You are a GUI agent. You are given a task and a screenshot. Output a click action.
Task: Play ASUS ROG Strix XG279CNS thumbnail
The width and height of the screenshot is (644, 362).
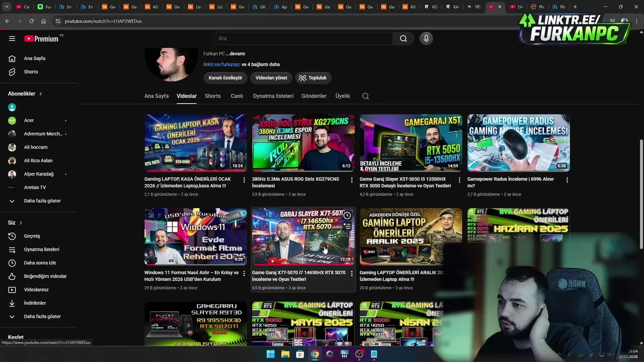pyautogui.click(x=303, y=143)
